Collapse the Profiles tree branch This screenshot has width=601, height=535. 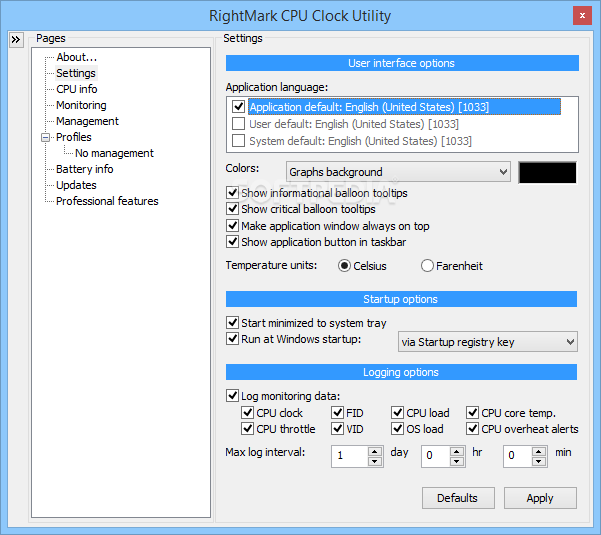[x=45, y=137]
